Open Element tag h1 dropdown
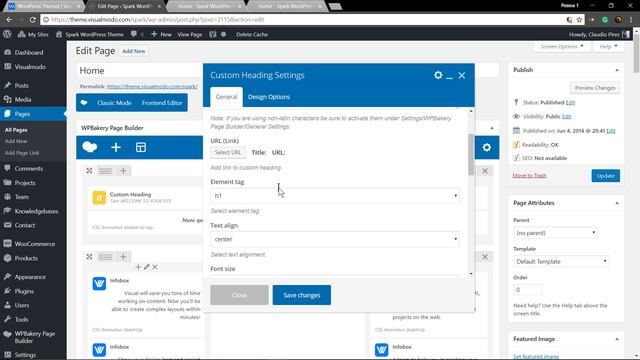 pyautogui.click(x=335, y=196)
